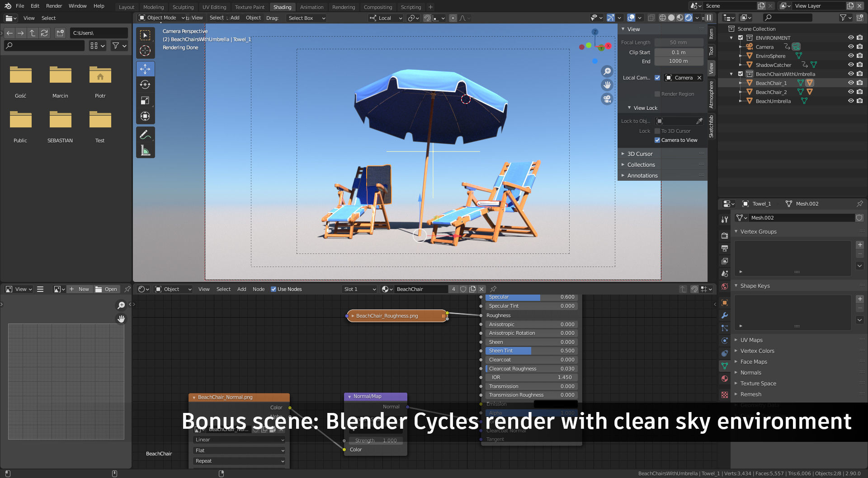
Task: Activate the Transform tool
Action: coord(145,116)
